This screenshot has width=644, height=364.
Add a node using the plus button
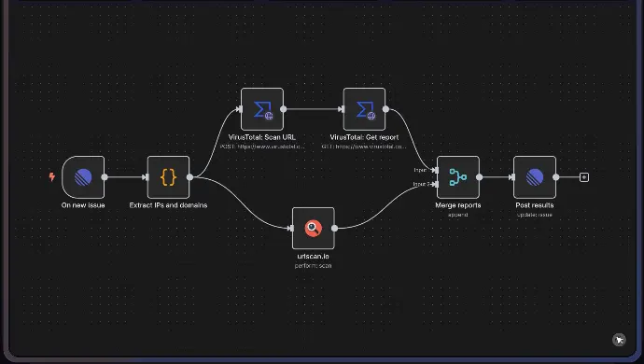pos(584,177)
